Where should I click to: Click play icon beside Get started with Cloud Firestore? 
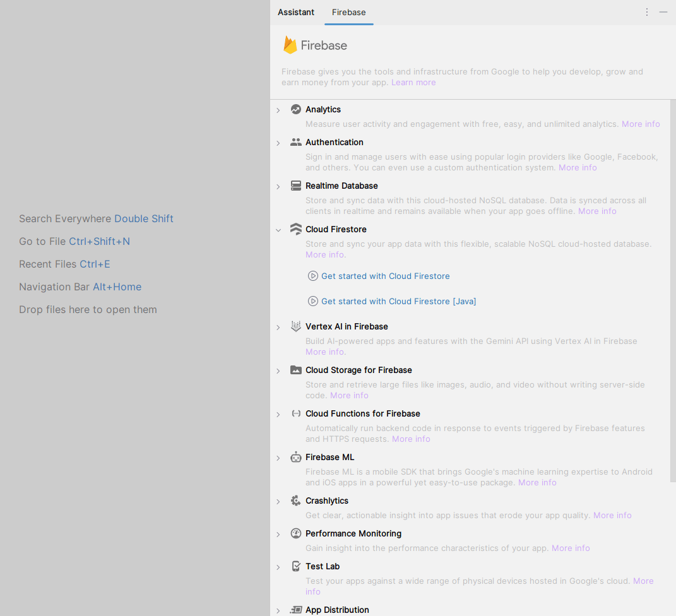point(313,276)
